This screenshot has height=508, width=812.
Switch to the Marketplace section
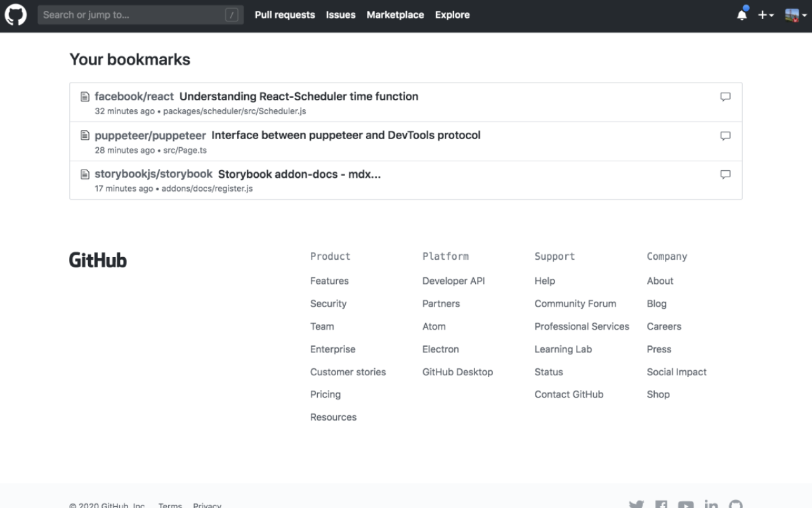tap(395, 15)
